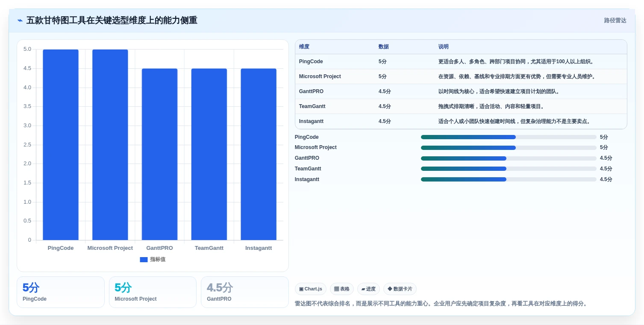The image size is (644, 325).
Task: Click the PingCode bar in the chart
Action: [x=61, y=145]
